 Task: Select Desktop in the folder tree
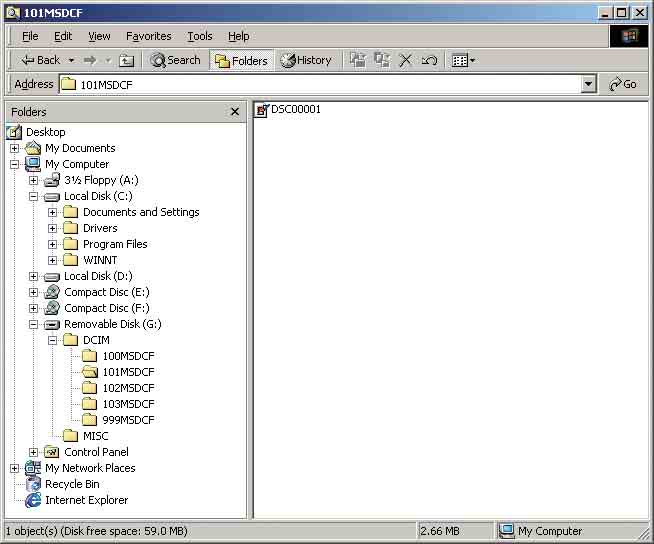[45, 132]
